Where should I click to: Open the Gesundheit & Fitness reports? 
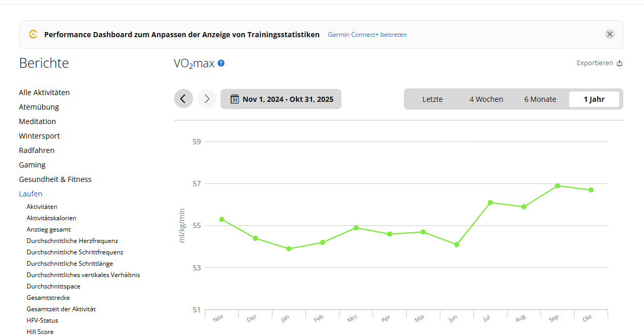pos(55,179)
